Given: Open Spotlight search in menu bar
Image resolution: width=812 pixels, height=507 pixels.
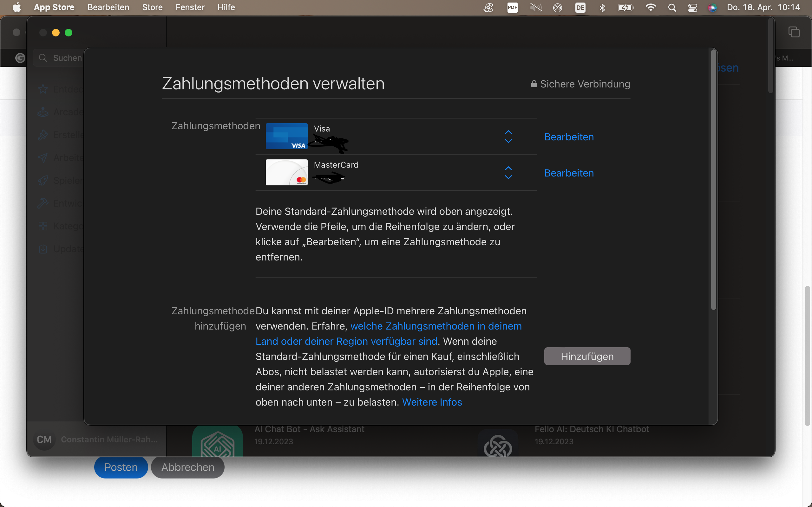Looking at the screenshot, I should [672, 7].
